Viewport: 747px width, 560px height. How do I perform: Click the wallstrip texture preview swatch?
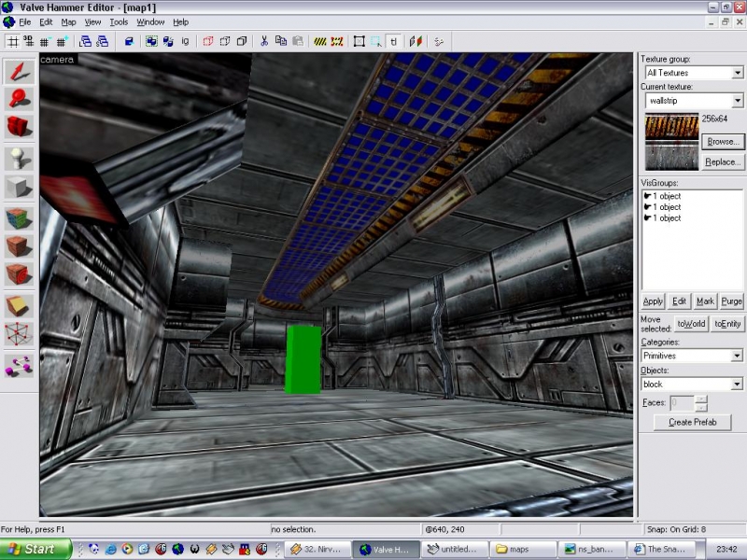point(670,142)
